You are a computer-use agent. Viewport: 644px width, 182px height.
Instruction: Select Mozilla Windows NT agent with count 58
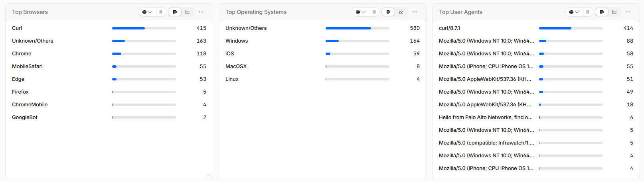[x=536, y=54]
